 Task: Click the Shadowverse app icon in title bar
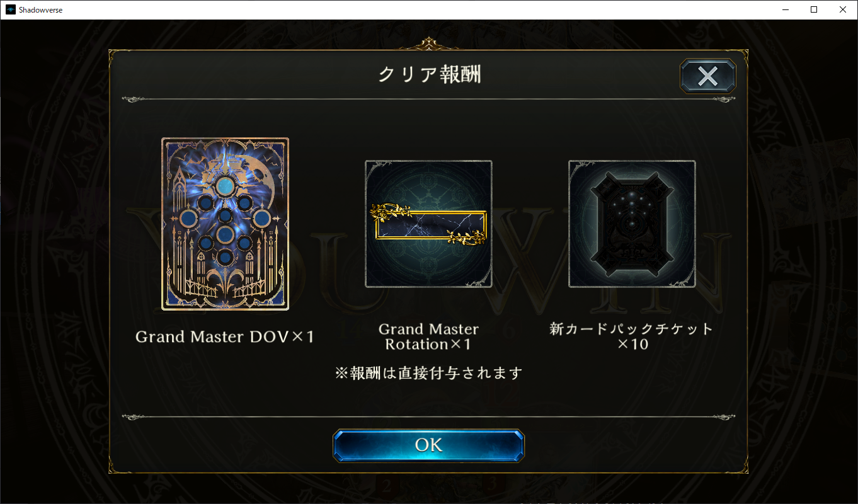(x=11, y=9)
